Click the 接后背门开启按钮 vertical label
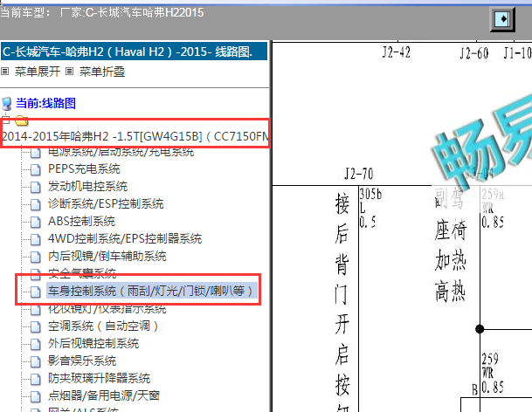 (342, 302)
